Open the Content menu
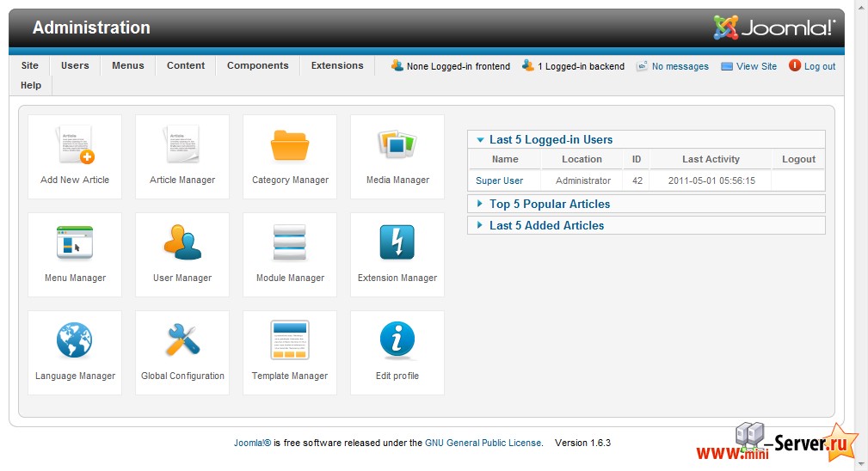 (x=186, y=65)
